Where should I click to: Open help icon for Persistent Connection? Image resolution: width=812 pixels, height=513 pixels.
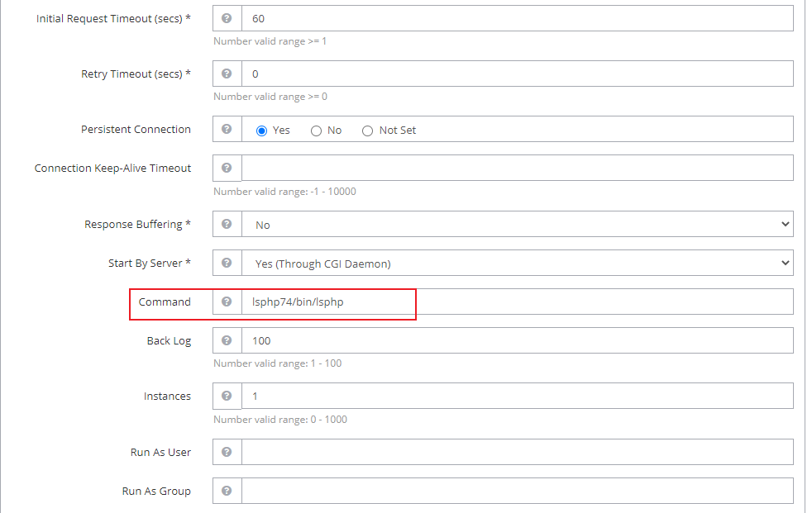pyautogui.click(x=227, y=129)
